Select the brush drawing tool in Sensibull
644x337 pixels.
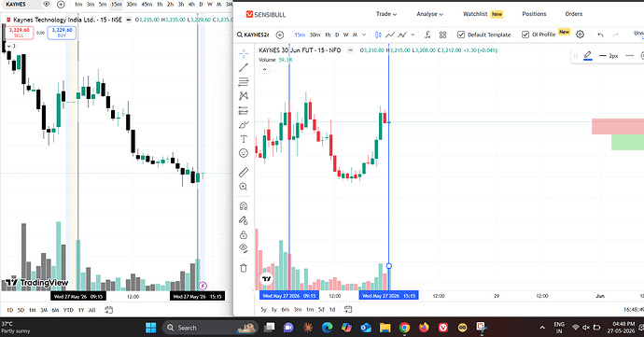pos(244,124)
